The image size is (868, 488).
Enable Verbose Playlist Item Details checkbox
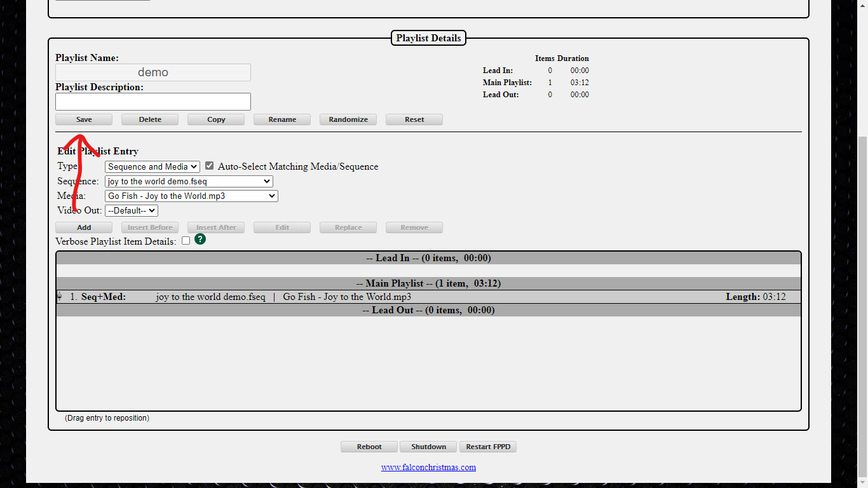click(186, 241)
